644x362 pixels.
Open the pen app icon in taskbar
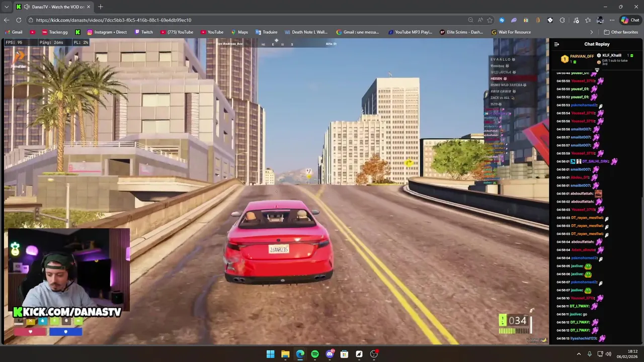tap(359, 354)
